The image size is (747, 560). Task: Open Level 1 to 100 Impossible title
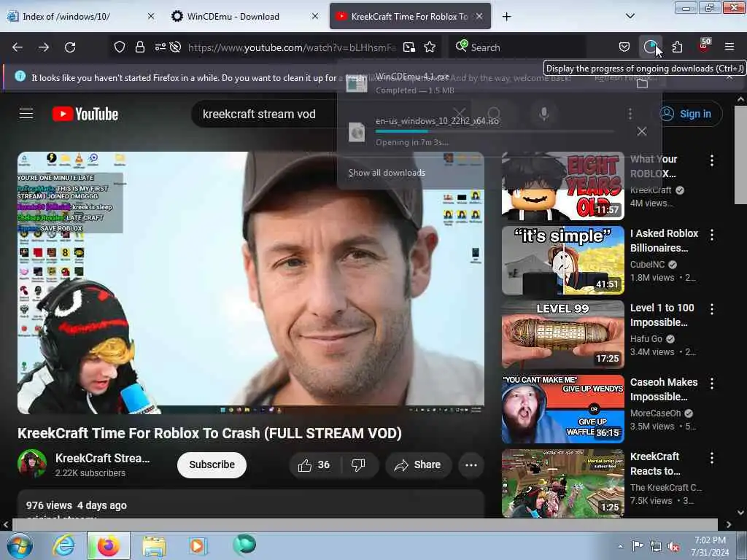[662, 315]
